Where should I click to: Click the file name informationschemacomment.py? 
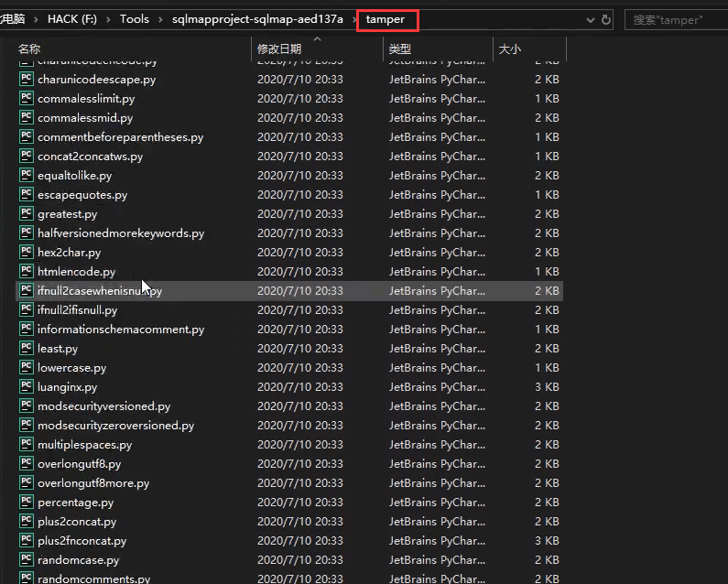[x=121, y=330]
